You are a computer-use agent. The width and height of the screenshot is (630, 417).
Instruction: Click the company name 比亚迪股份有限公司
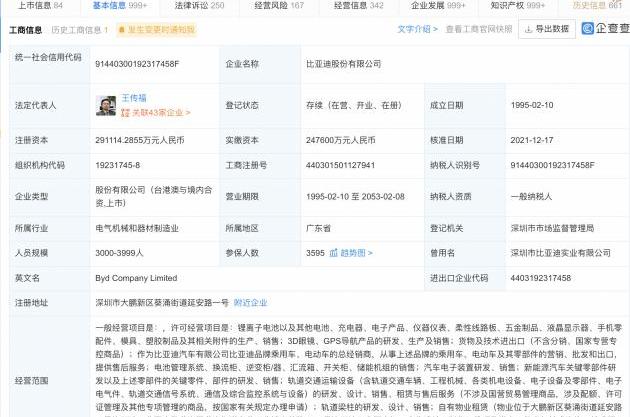(344, 64)
